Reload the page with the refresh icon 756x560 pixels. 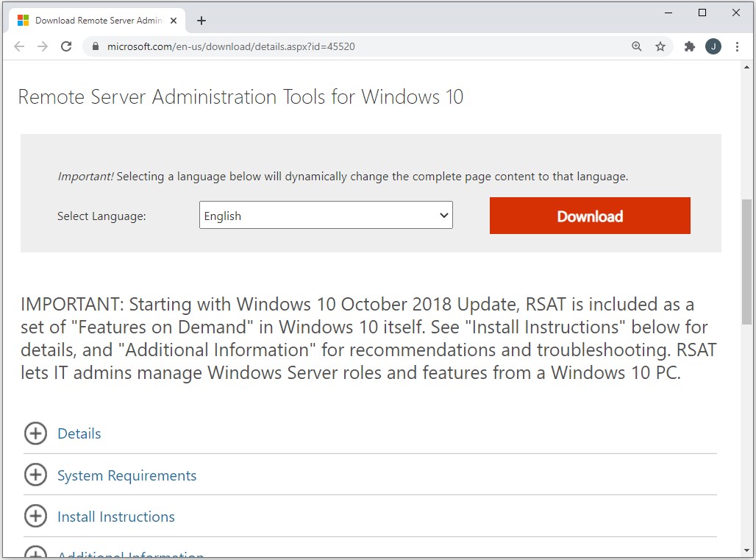(x=66, y=46)
